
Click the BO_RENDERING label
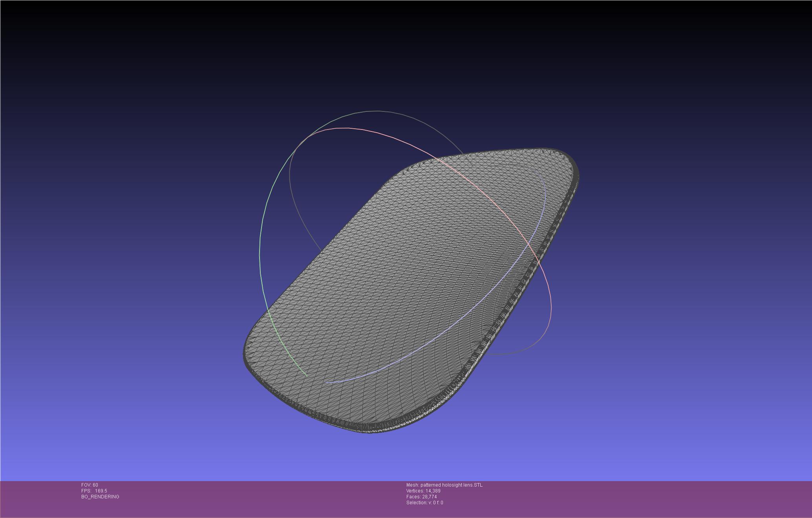(100, 497)
